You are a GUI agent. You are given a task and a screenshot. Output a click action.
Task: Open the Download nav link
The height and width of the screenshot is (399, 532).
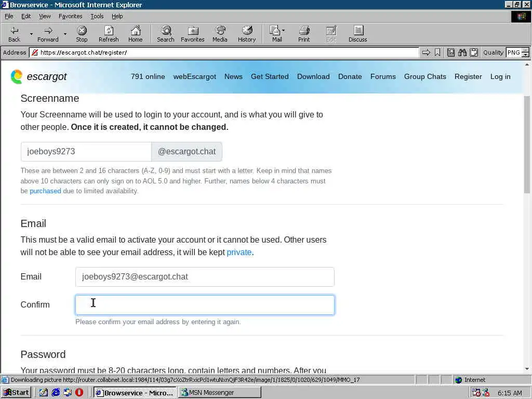(x=313, y=77)
